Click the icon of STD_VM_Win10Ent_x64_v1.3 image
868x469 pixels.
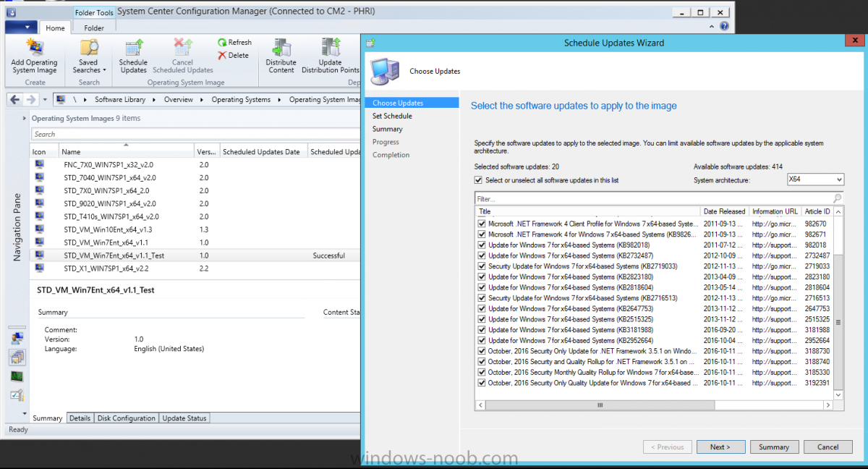[40, 229]
